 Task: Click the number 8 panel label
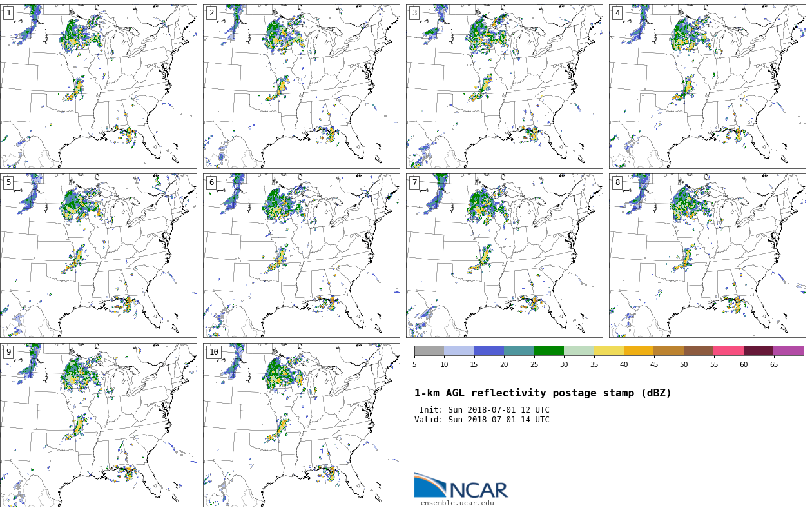pos(617,182)
